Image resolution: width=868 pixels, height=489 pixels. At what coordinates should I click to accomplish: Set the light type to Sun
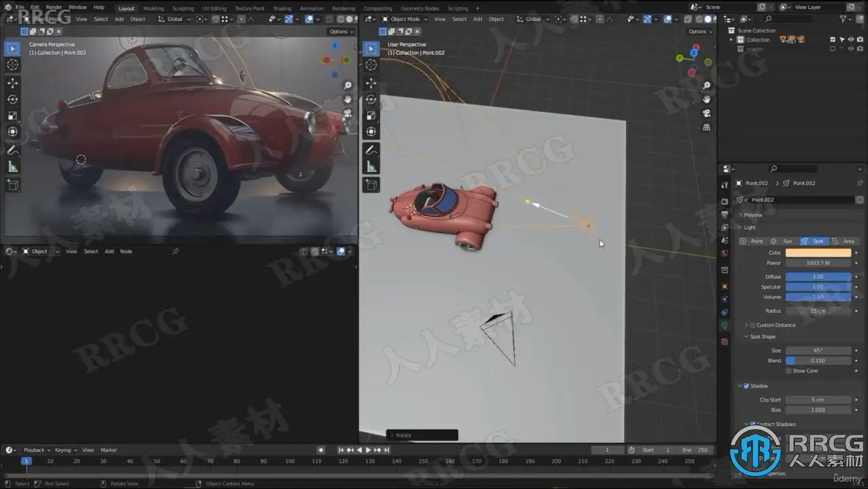[782, 241]
